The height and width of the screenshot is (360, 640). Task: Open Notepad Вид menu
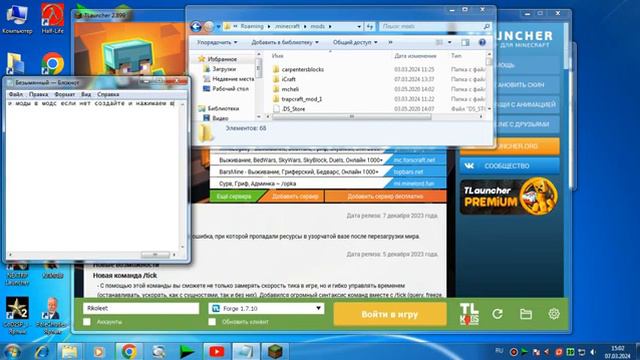tap(86, 94)
